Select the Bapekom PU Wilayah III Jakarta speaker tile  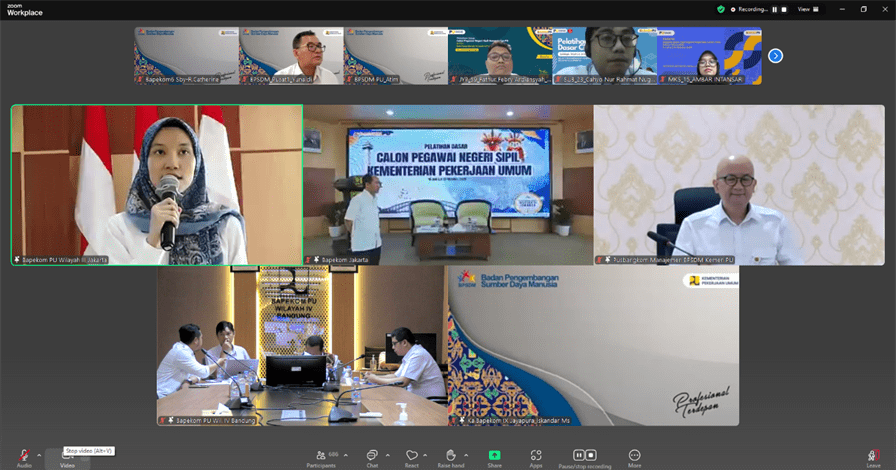(x=157, y=185)
